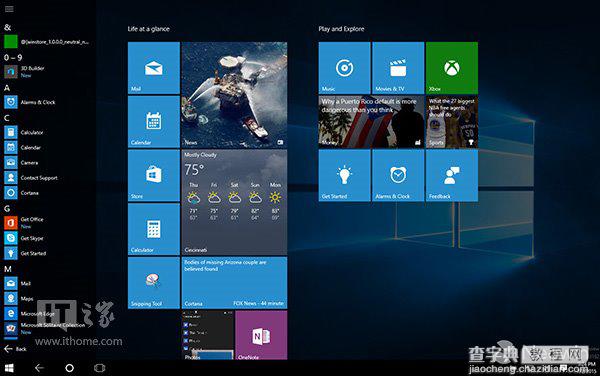Open the Calendar tile
Viewport: 600px width, 376px height.
(x=154, y=122)
